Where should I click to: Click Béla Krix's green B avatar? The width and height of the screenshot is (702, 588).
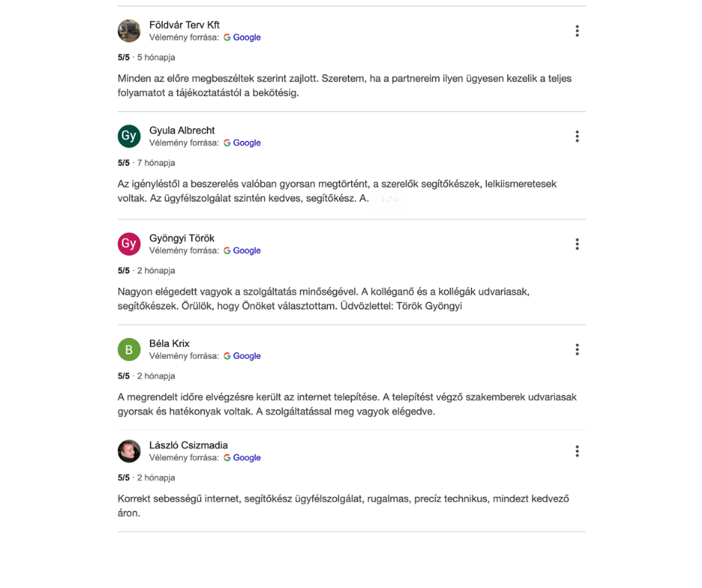129,349
